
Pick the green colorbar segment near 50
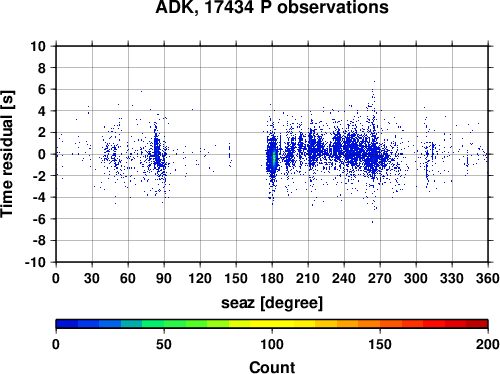[164, 324]
